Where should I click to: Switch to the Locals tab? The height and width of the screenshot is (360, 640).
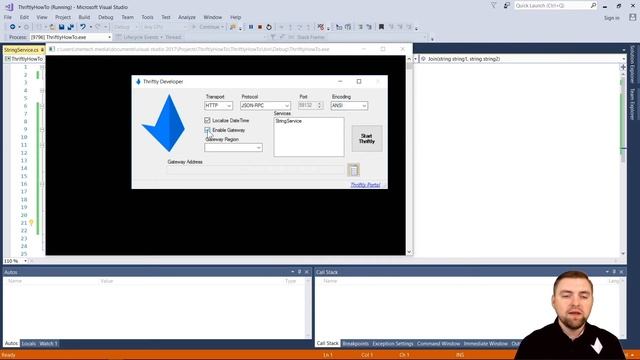(29, 344)
